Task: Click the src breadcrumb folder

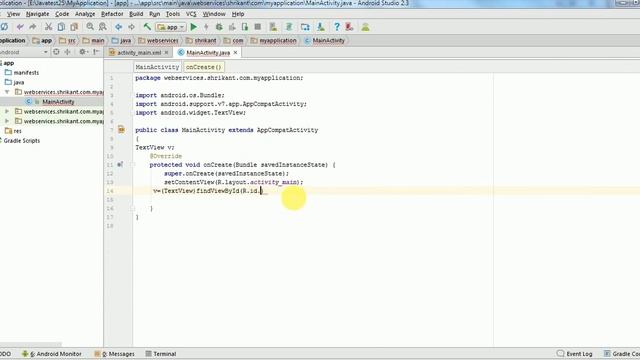Action: pos(67,40)
